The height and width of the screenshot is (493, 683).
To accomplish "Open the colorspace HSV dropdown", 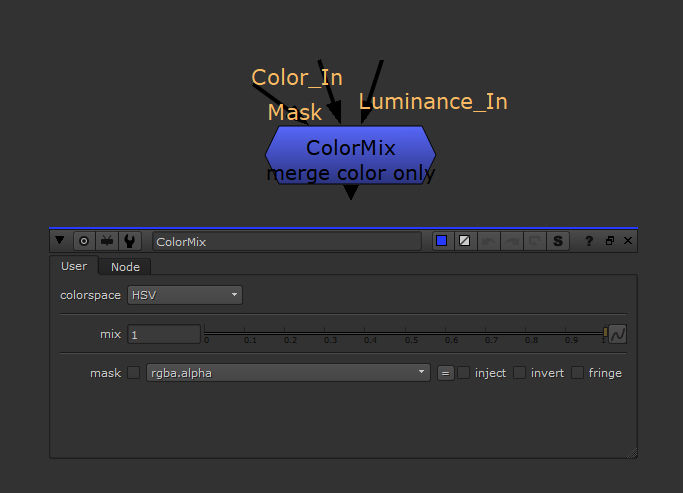I will [185, 295].
